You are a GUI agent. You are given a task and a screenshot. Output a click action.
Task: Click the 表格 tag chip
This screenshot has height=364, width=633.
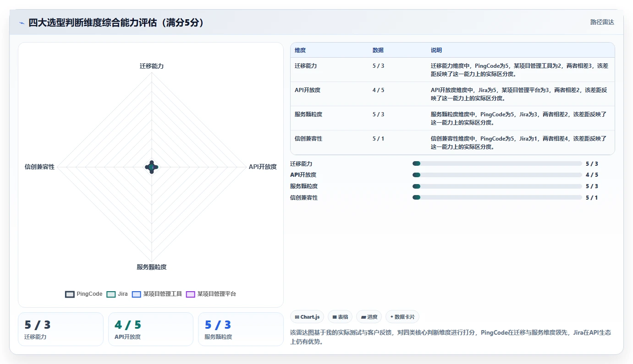(340, 317)
